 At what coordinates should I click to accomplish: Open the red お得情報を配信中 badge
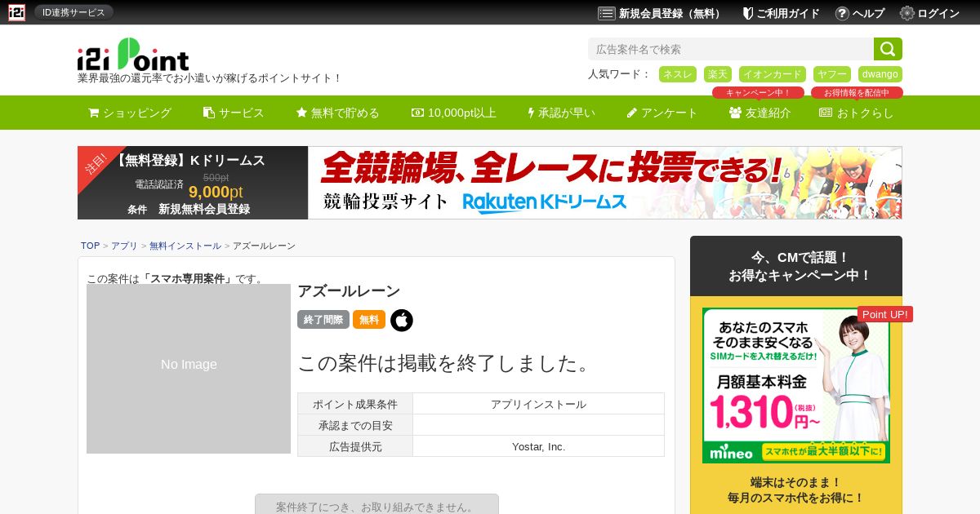pos(857,93)
